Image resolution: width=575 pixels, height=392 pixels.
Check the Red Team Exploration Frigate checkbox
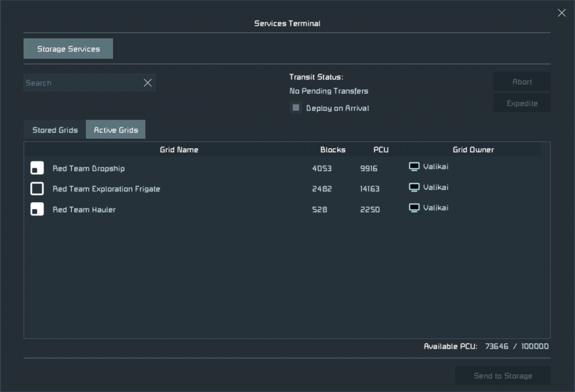37,189
